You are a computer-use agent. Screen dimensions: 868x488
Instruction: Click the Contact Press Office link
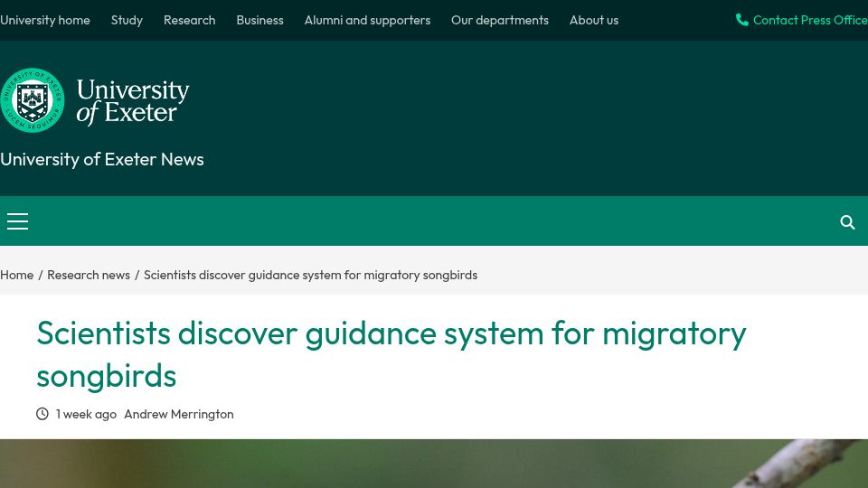[810, 20]
